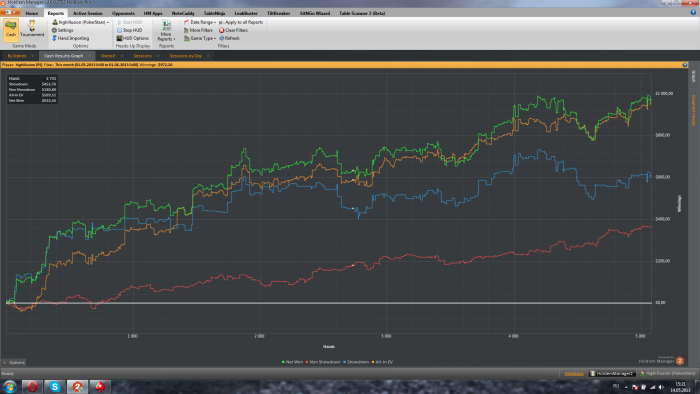Click the stats summary box on graph

tap(32, 89)
